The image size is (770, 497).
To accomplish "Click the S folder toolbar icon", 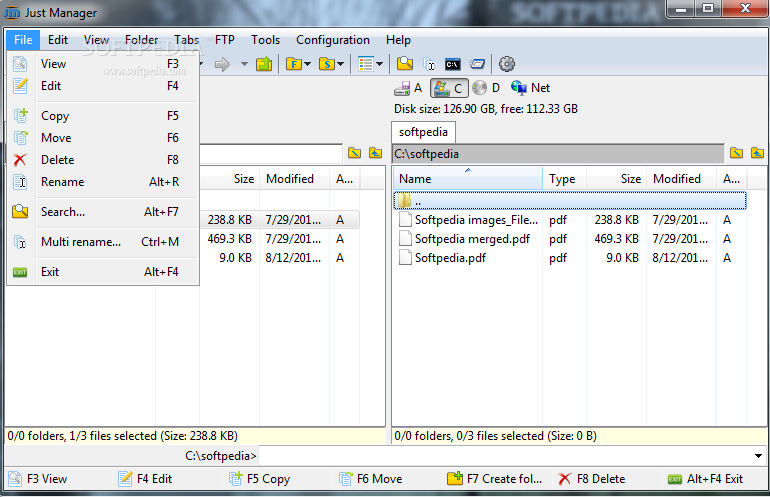I will tap(327, 64).
